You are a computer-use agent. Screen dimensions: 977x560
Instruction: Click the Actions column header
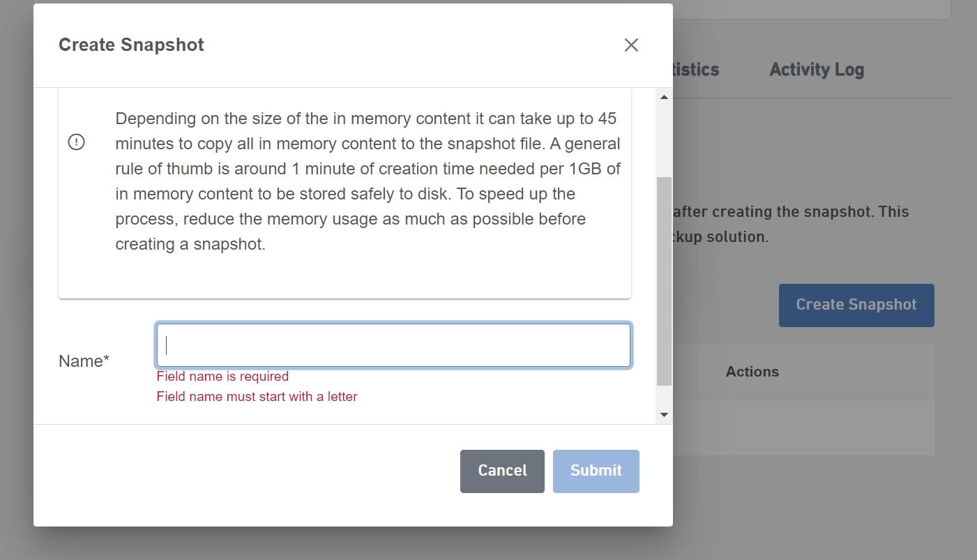[x=752, y=372]
